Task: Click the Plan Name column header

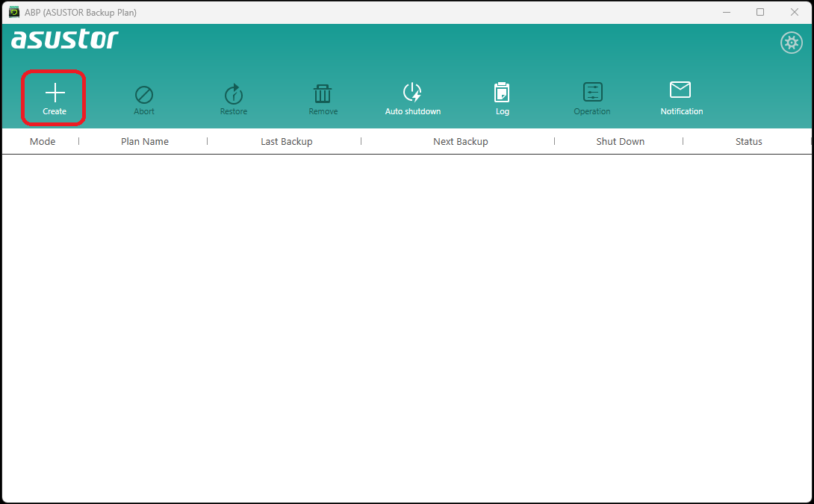Action: coord(145,141)
